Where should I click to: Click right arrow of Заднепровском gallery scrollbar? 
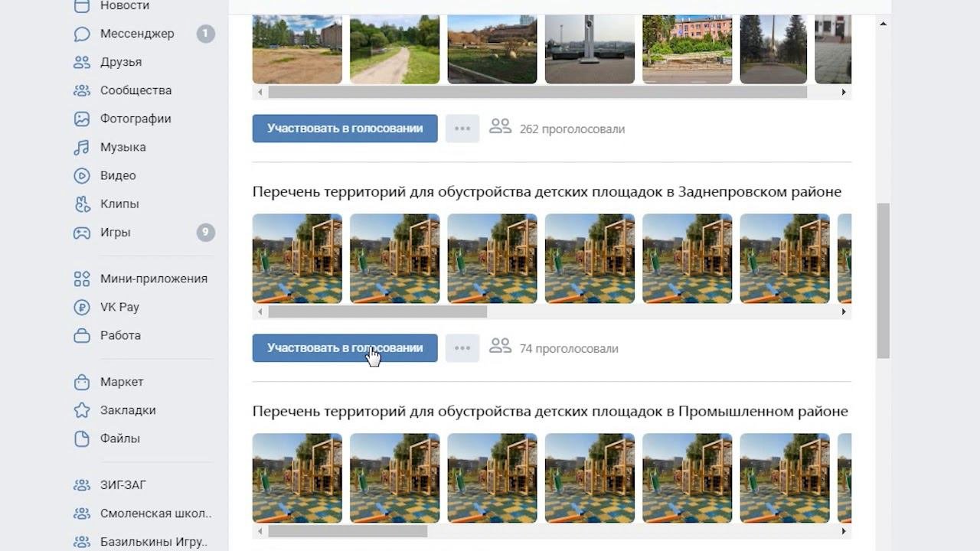(x=844, y=311)
